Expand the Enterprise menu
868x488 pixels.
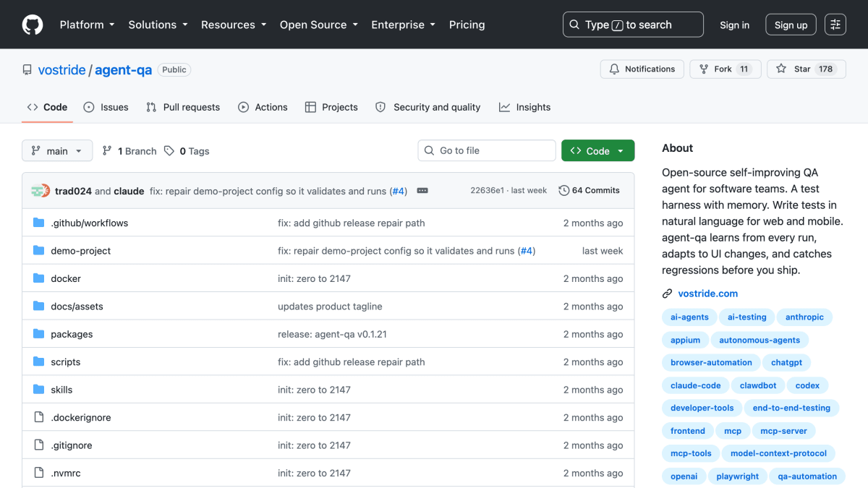coord(403,25)
